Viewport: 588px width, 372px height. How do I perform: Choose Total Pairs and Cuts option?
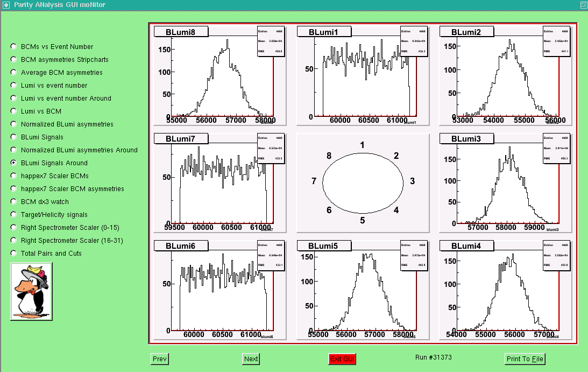coord(14,253)
